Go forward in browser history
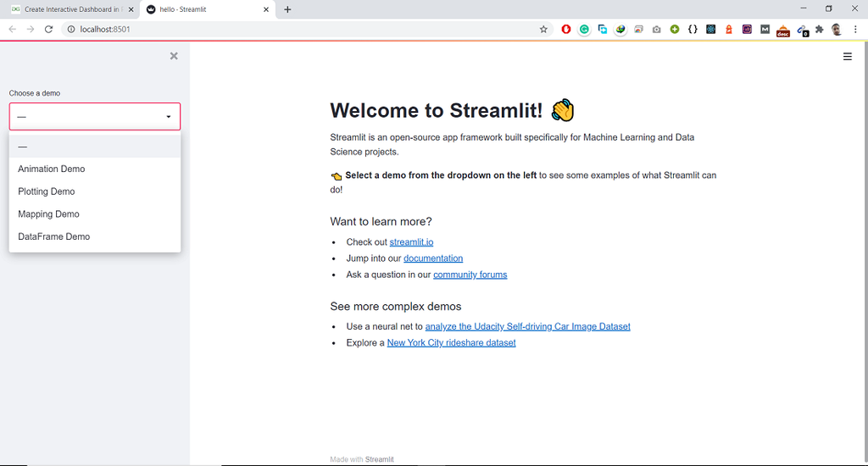868x466 pixels. click(31, 30)
